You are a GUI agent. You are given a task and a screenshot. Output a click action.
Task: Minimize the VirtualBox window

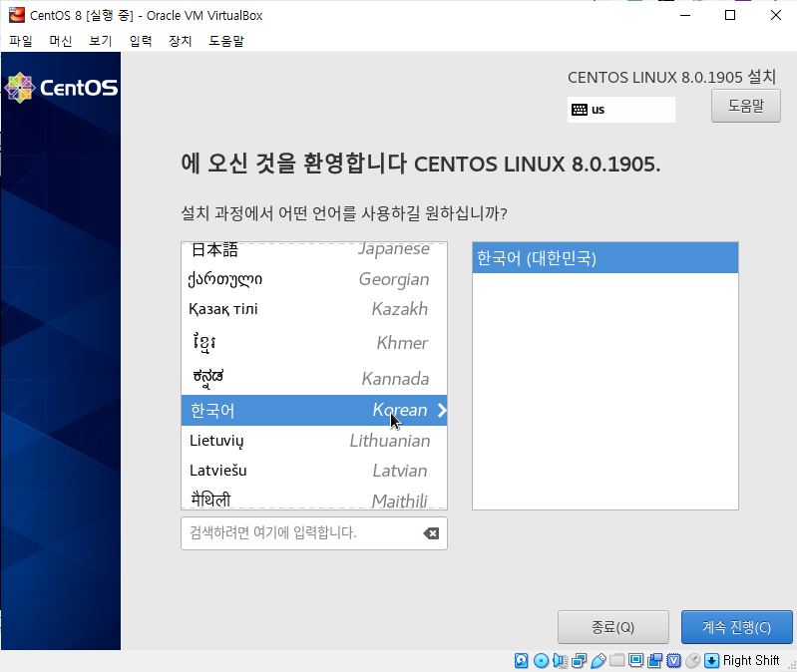(685, 15)
